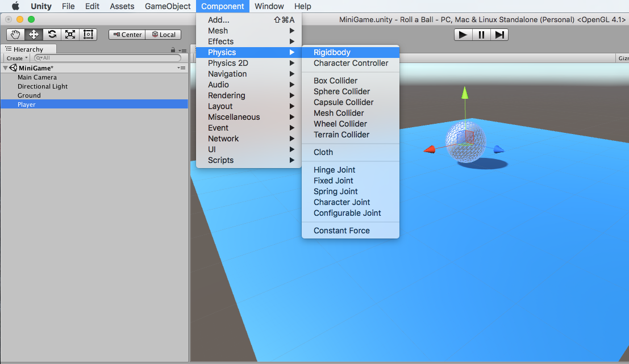Pause the game with Pause button
This screenshot has width=629, height=364.
pos(481,35)
